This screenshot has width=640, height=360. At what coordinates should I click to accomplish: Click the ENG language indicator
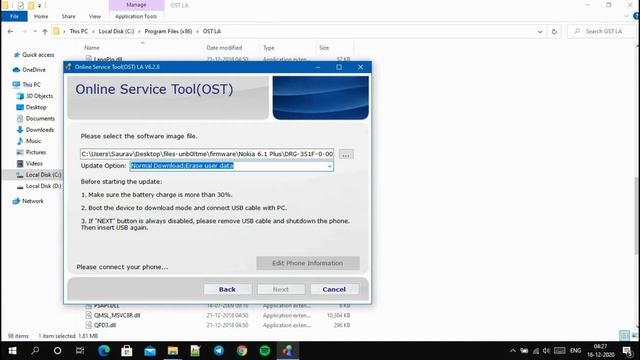(x=576, y=351)
